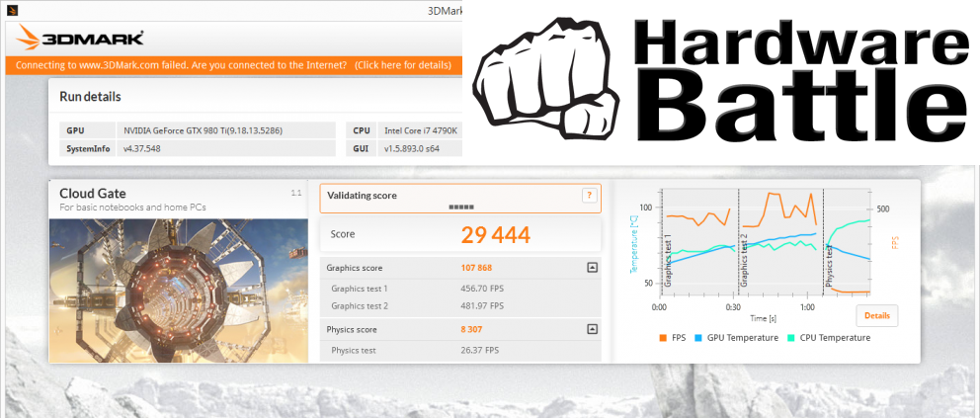Open the validating score help question mark

click(589, 196)
